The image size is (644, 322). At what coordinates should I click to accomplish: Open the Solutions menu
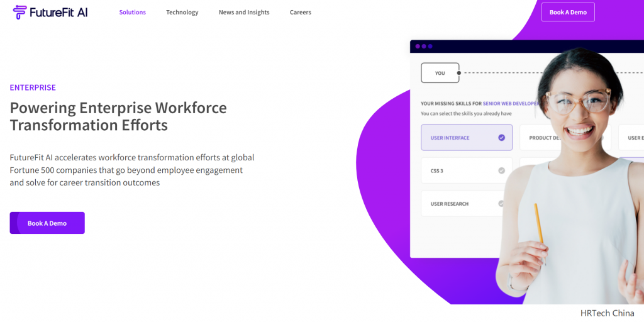pyautogui.click(x=132, y=13)
